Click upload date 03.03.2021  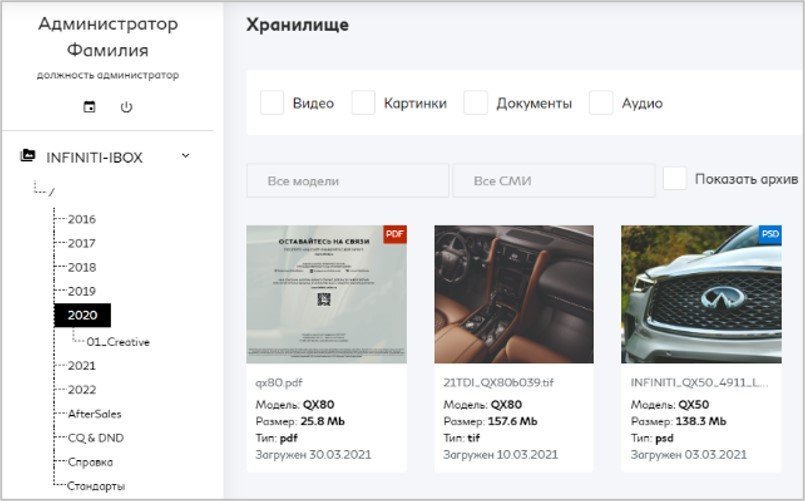coord(716,455)
